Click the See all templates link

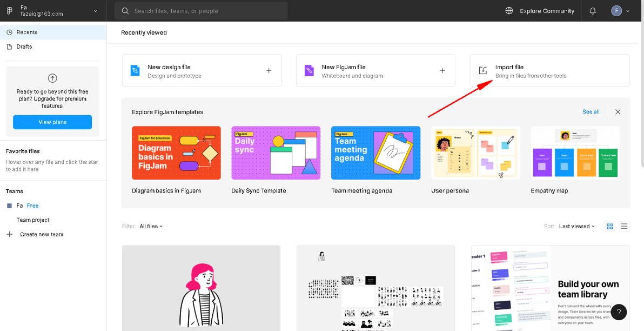click(x=591, y=112)
